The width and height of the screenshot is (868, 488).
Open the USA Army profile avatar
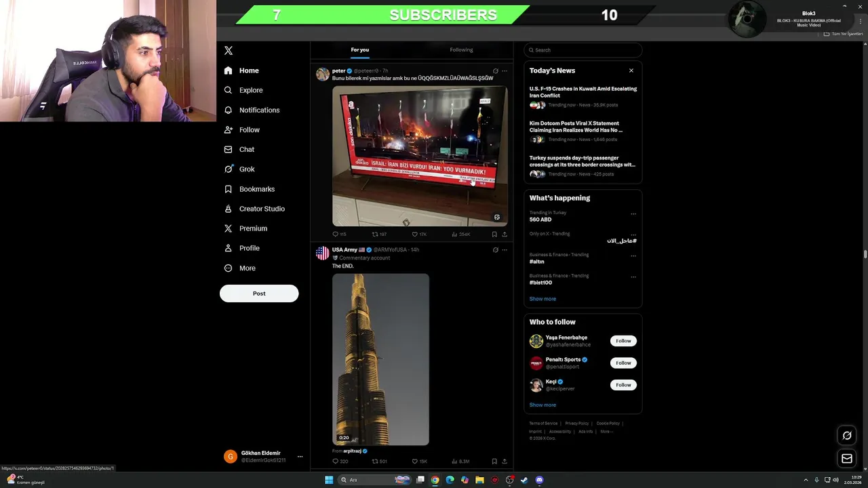[x=323, y=253]
